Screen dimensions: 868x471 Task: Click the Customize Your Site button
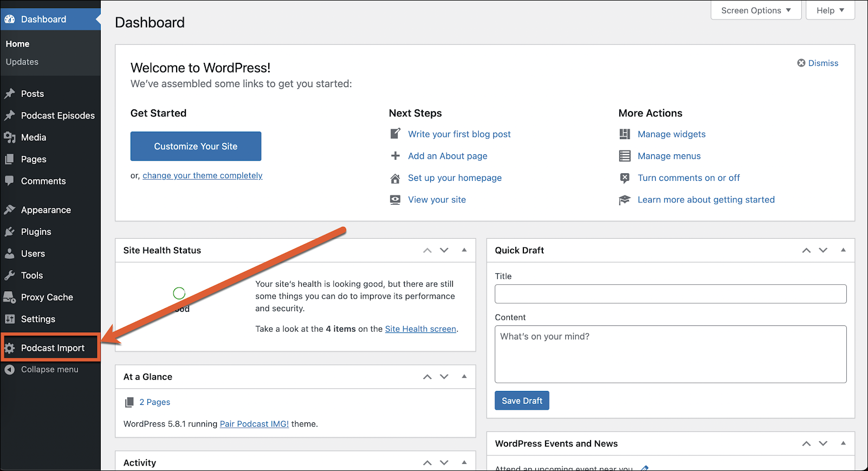pyautogui.click(x=196, y=146)
